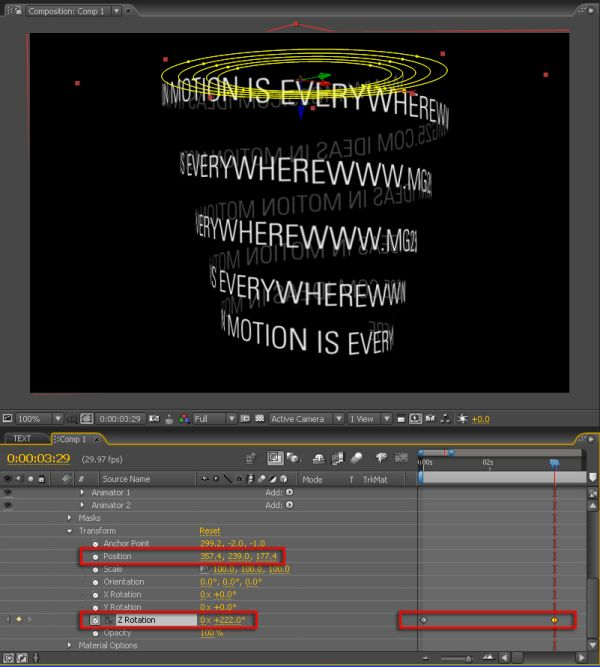Screen dimensions: 600x667
Task: Open the Graph Editor
Action: coord(401,458)
